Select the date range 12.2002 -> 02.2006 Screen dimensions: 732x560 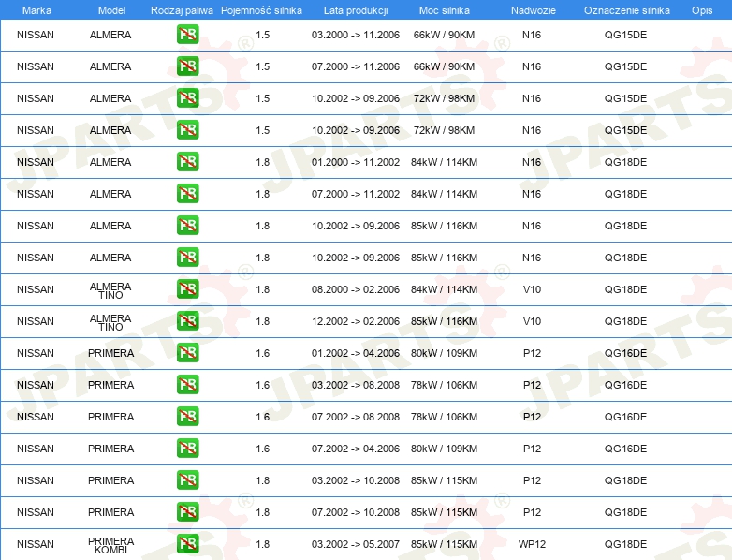click(356, 321)
